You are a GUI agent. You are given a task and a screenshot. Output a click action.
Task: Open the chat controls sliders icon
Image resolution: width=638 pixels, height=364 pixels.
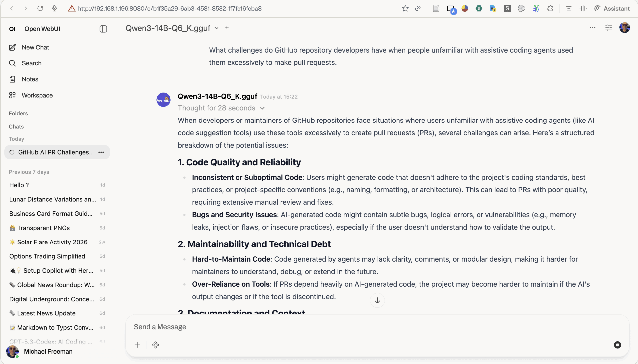pos(608,28)
